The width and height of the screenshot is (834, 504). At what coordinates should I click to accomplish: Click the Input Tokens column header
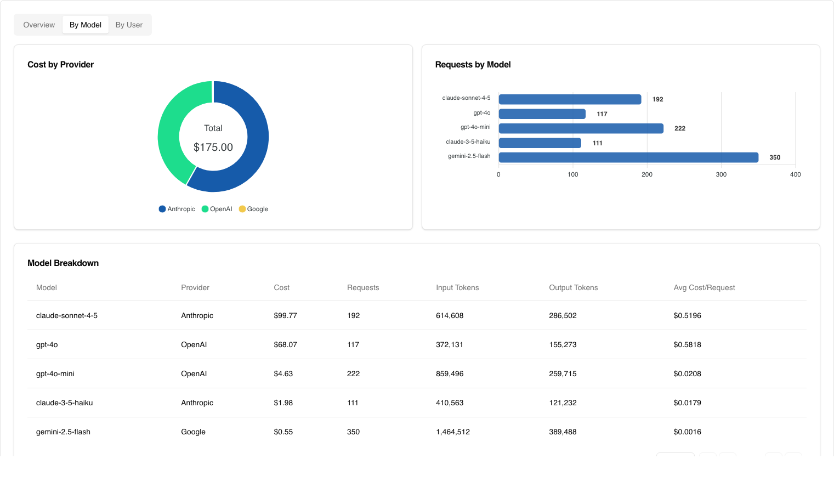tap(457, 287)
